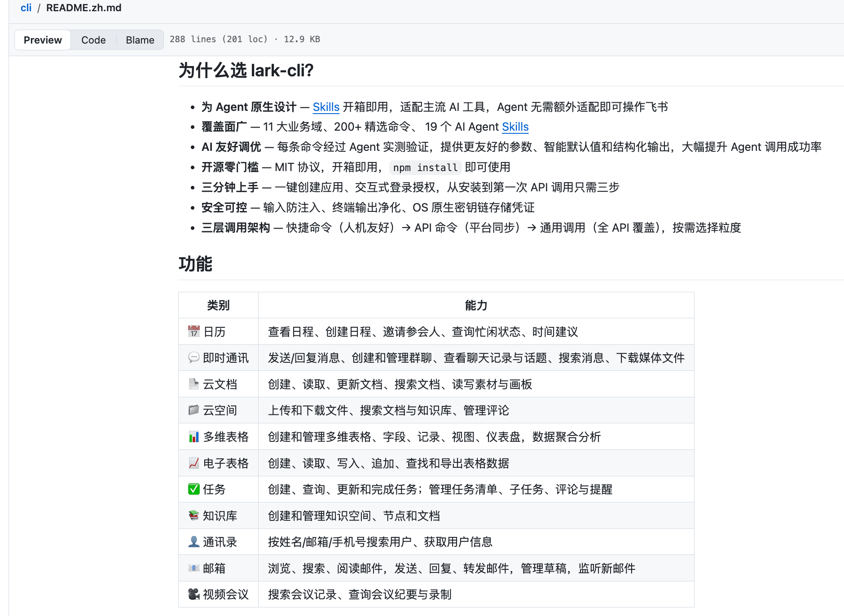The width and height of the screenshot is (844, 616).
Task: Click the document page icon beside 云文档
Action: click(x=193, y=384)
